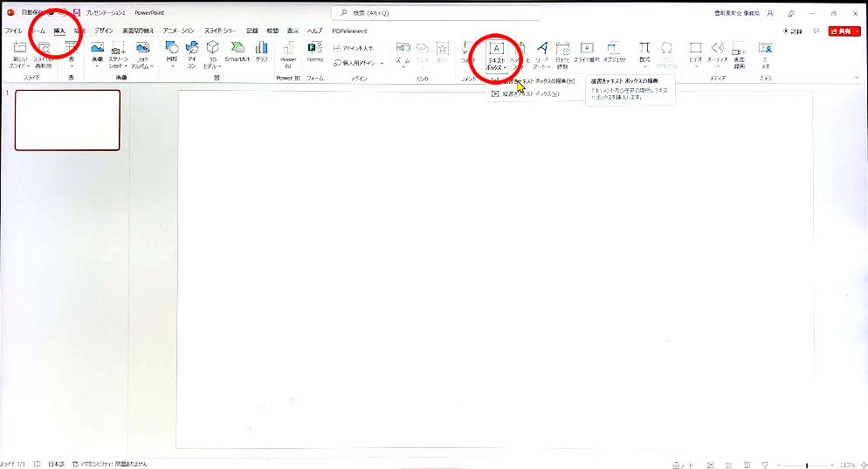Open 画像 (Pictures) dropdown arrow

(x=98, y=66)
